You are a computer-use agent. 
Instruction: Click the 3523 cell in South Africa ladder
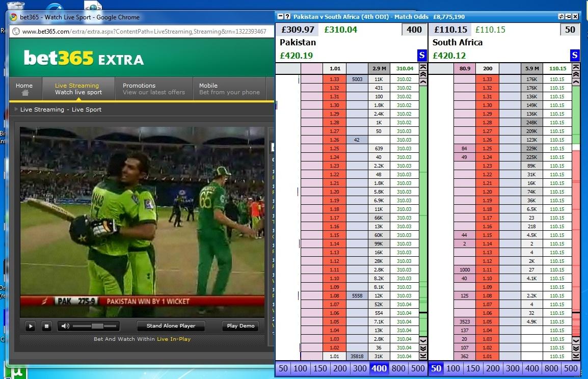[465, 321]
